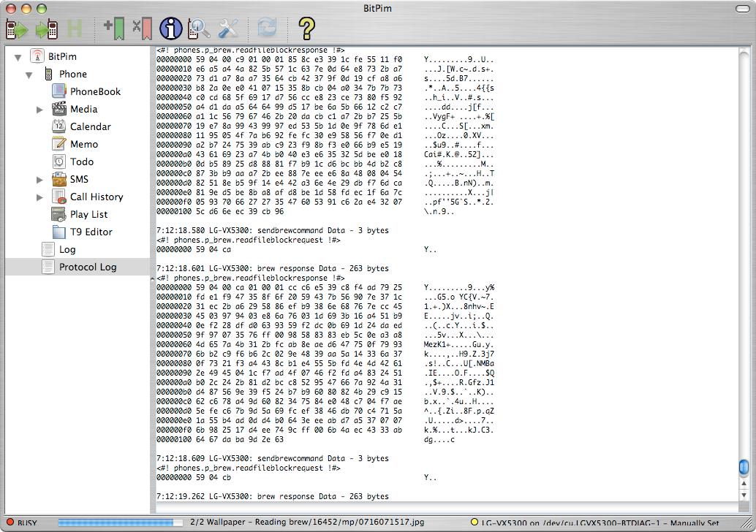The height and width of the screenshot is (532, 756).
Task: Click the Protocol Log page icon
Action: 48,267
